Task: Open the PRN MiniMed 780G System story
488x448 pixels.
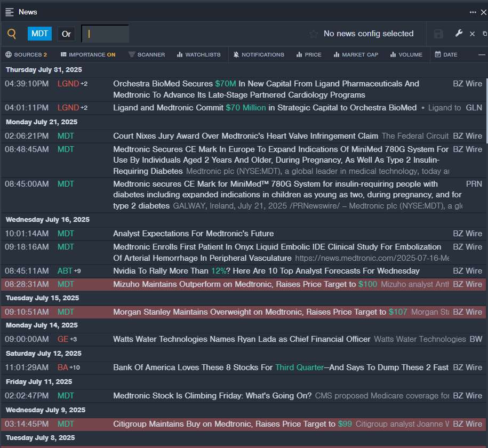Action: [287, 195]
